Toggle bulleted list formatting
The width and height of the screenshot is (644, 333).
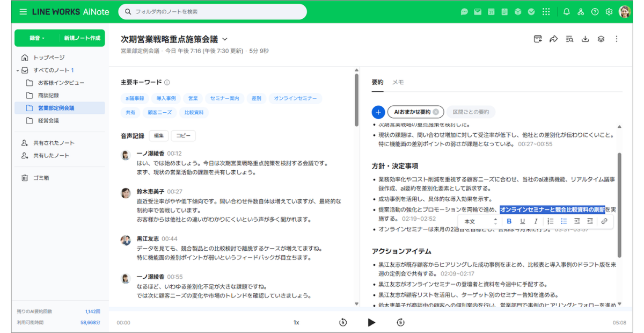pos(563,221)
